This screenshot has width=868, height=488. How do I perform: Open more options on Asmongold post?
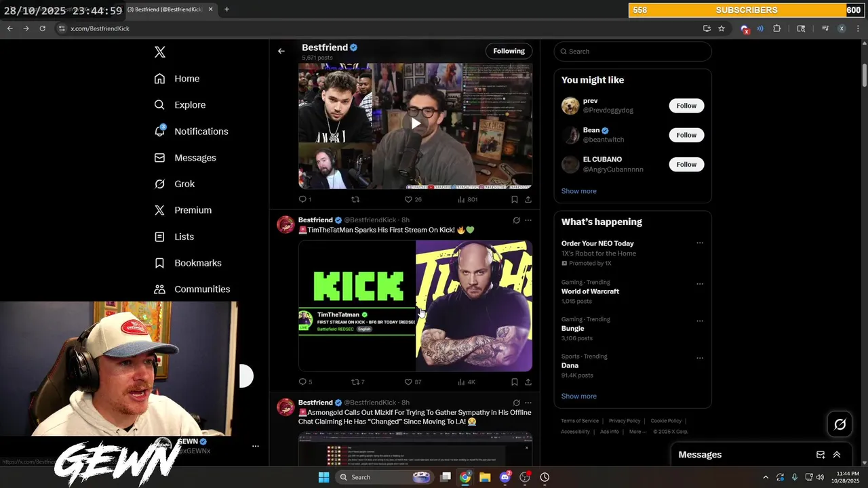click(528, 403)
